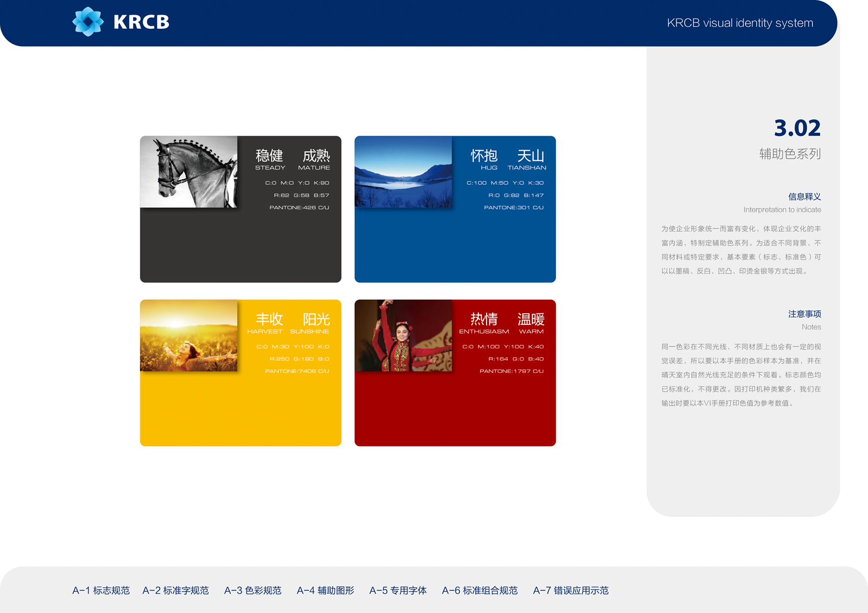Screen dimensions: 868x613
Task: Click the 注意事项 heading
Action: click(x=805, y=314)
